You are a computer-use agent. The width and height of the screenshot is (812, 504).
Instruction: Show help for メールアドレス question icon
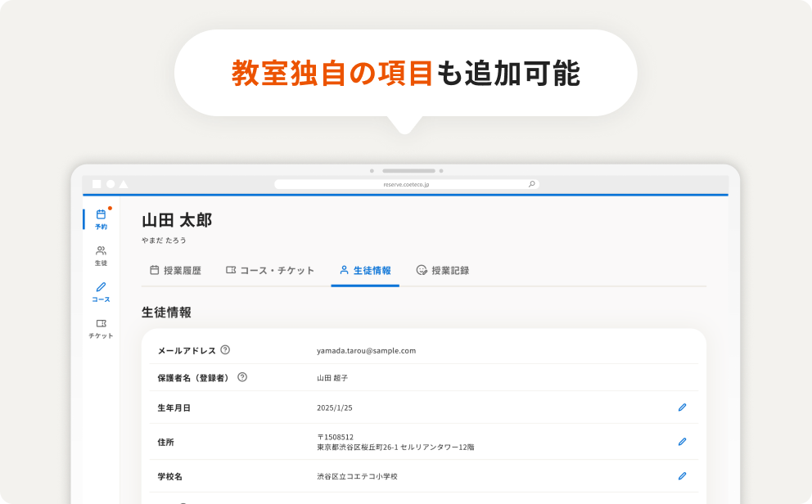(225, 350)
